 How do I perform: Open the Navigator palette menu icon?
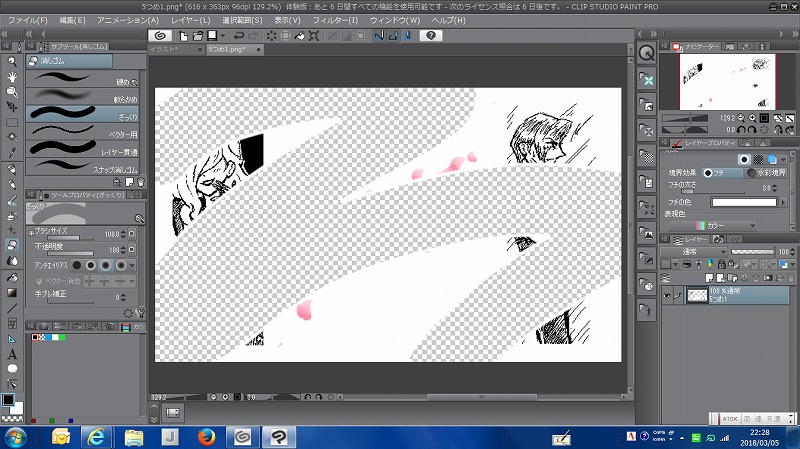[x=664, y=46]
